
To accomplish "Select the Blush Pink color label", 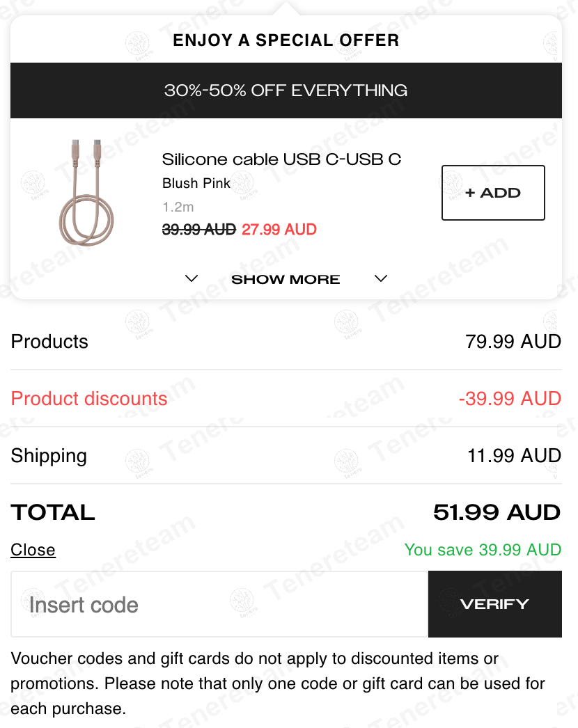I will point(196,184).
